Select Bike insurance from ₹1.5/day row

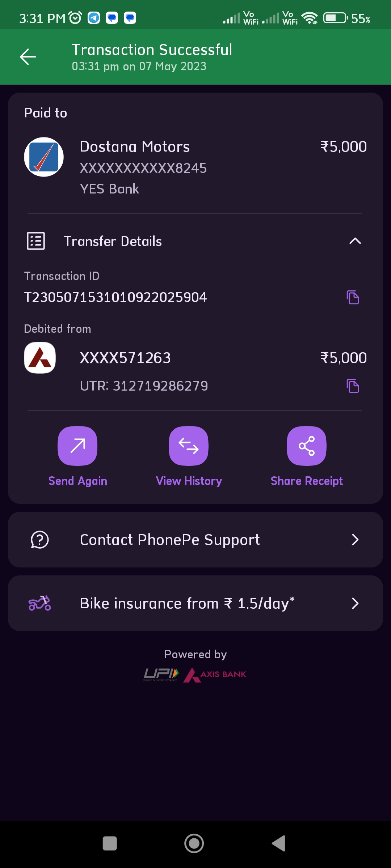coord(187,603)
